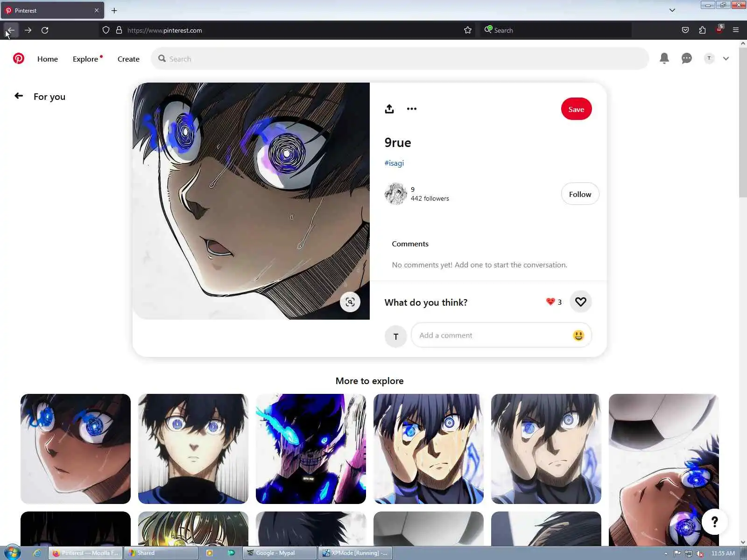The image size is (747, 560).
Task: Click the uBlock extension icon with badge
Action: point(719,29)
